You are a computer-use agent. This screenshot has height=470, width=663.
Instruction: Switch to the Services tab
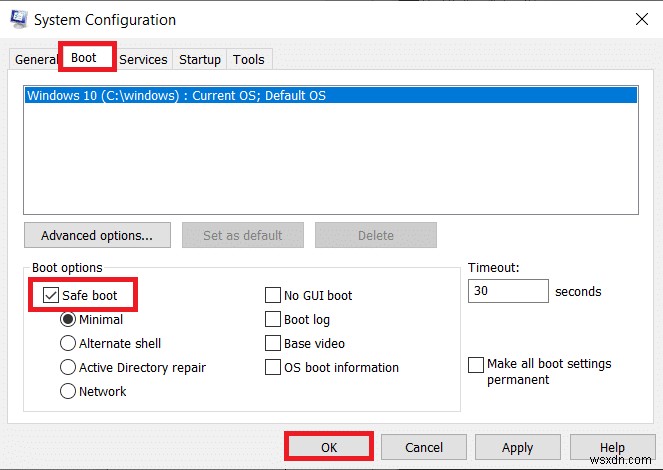(143, 59)
